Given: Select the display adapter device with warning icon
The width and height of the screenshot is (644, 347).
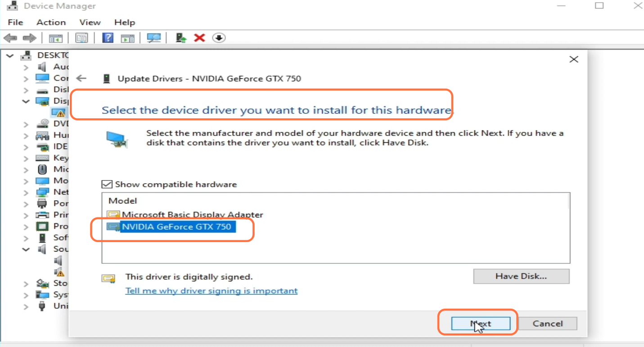Looking at the screenshot, I should 59,112.
